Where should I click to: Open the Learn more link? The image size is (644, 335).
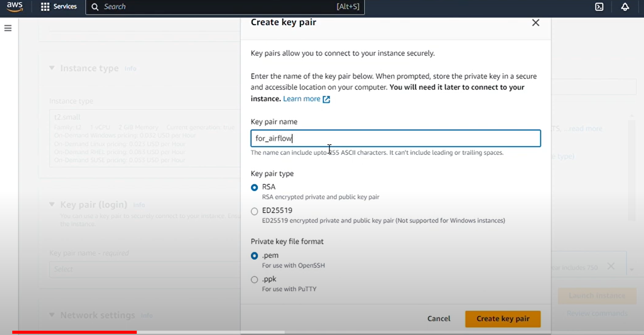pos(301,99)
